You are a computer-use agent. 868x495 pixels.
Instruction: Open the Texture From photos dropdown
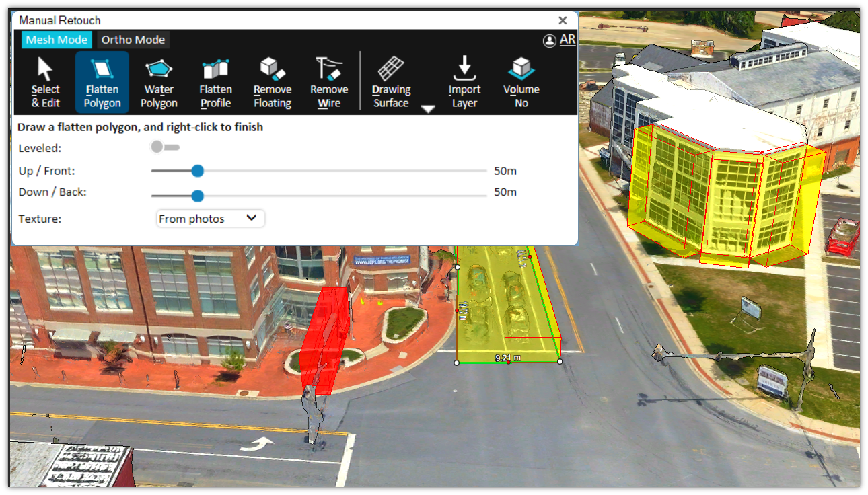(211, 219)
